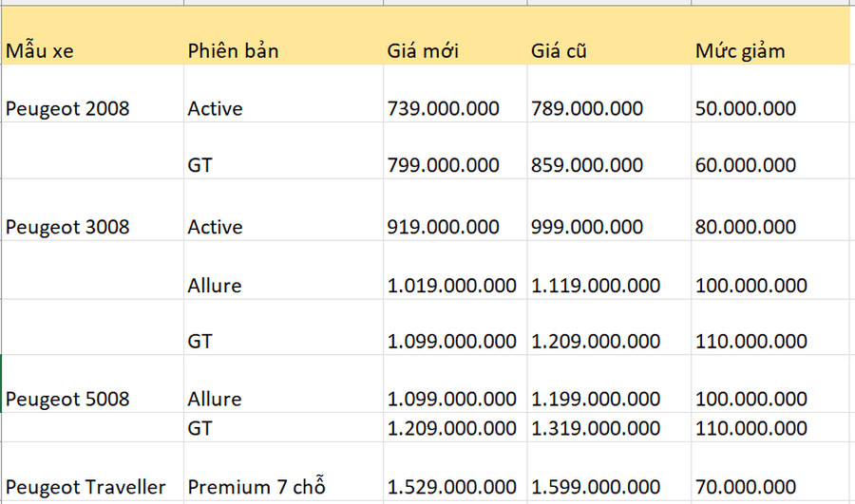Select the 70.000.000 discount cell
This screenshot has width=855, height=504.
coord(746,487)
